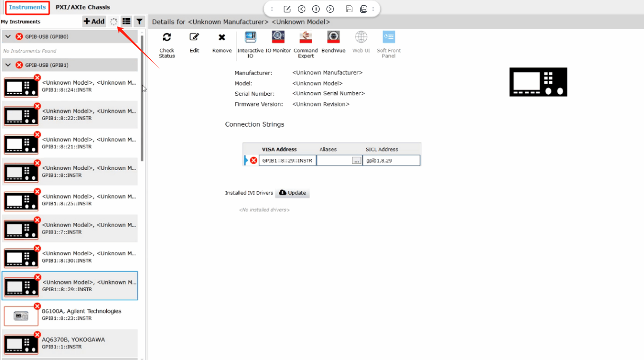Launch Interactive IO
This screenshot has width=644, height=360.
250,38
